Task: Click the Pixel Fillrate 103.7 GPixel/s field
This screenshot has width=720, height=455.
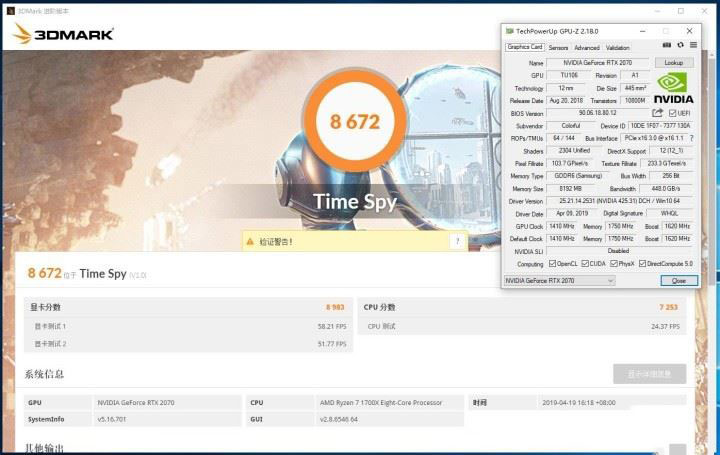Action: point(569,163)
